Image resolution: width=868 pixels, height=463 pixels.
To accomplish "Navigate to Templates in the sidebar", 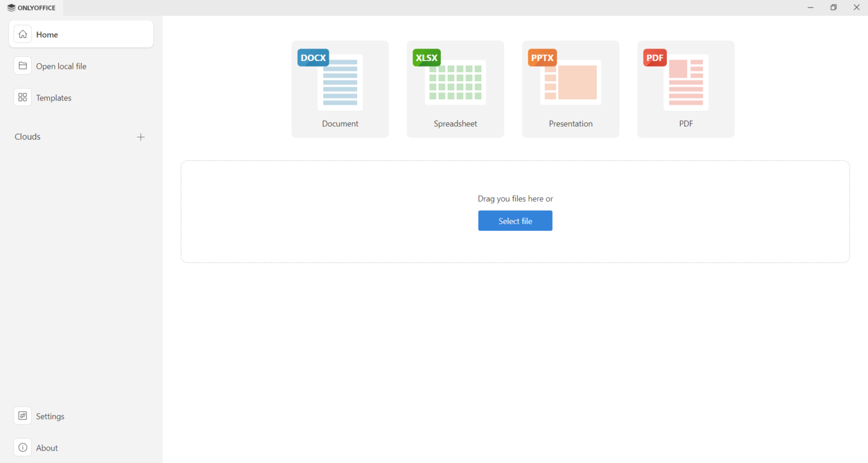I will pyautogui.click(x=54, y=97).
